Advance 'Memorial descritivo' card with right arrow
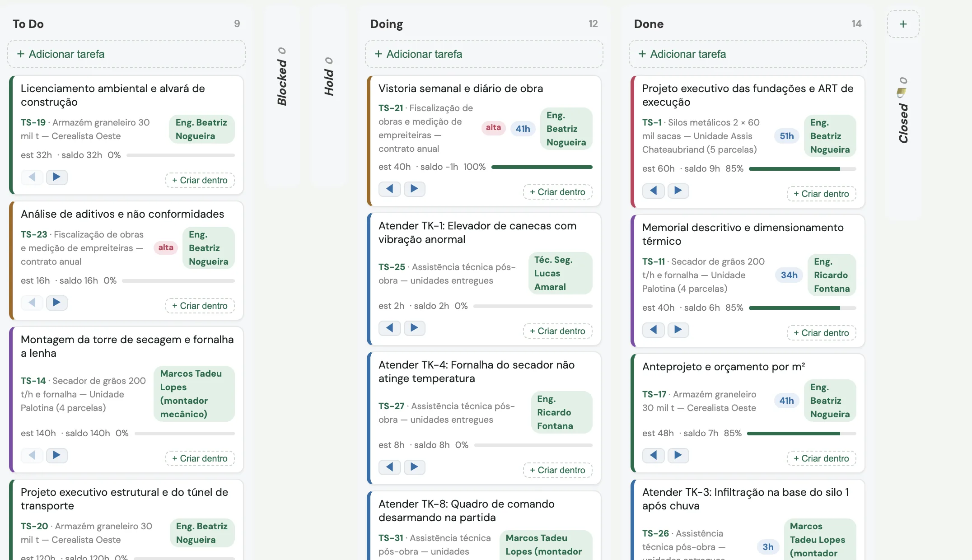 [x=678, y=330]
